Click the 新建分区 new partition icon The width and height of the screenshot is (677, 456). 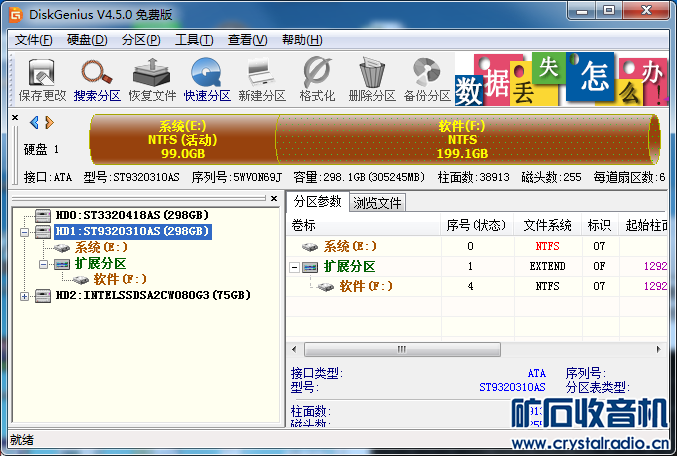tap(262, 72)
